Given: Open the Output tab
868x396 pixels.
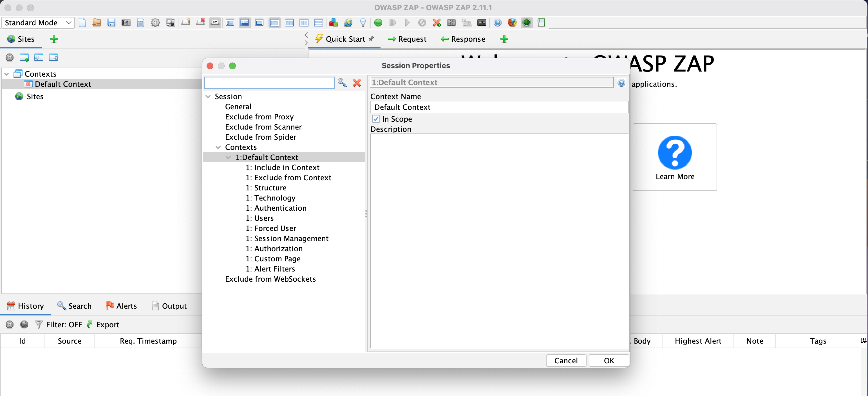Looking at the screenshot, I should (x=169, y=306).
